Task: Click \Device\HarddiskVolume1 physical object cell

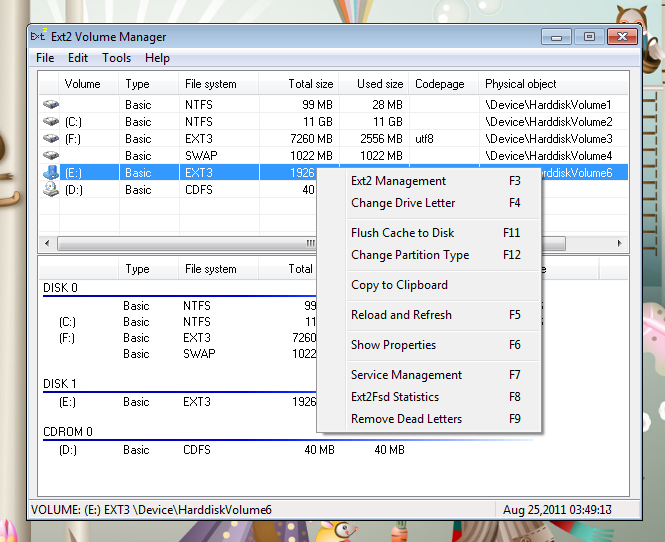Action: point(548,105)
